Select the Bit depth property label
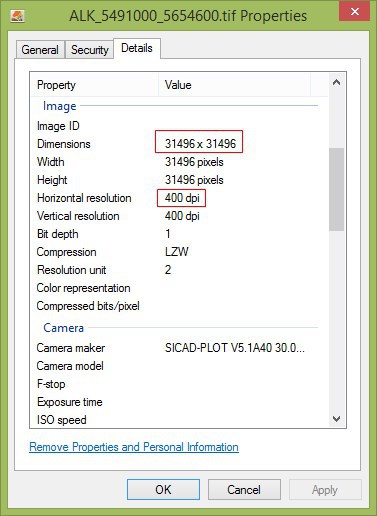This screenshot has height=516, width=377. click(x=58, y=234)
